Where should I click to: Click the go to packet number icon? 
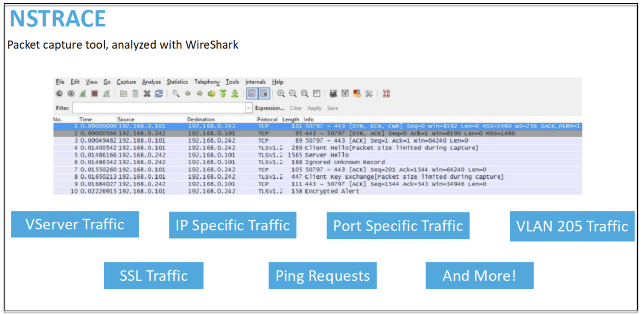(x=211, y=93)
